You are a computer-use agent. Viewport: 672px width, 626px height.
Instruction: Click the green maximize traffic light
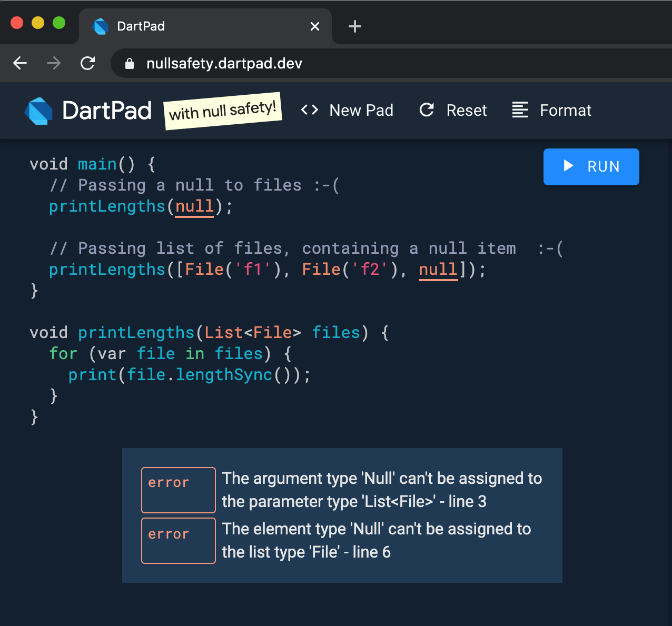[59, 23]
